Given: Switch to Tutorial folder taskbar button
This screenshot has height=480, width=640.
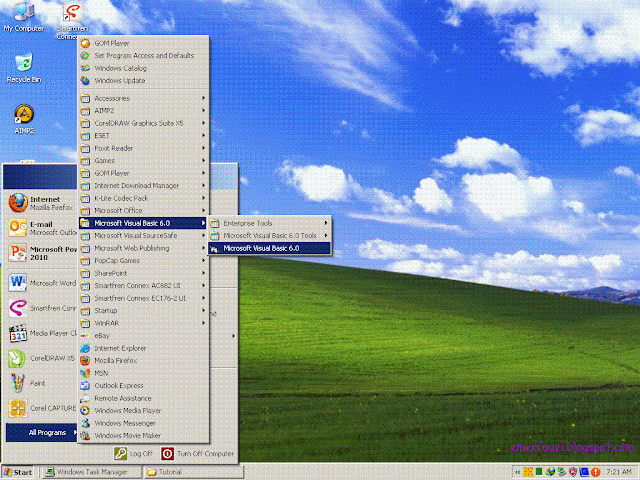Looking at the screenshot, I should pyautogui.click(x=194, y=472).
